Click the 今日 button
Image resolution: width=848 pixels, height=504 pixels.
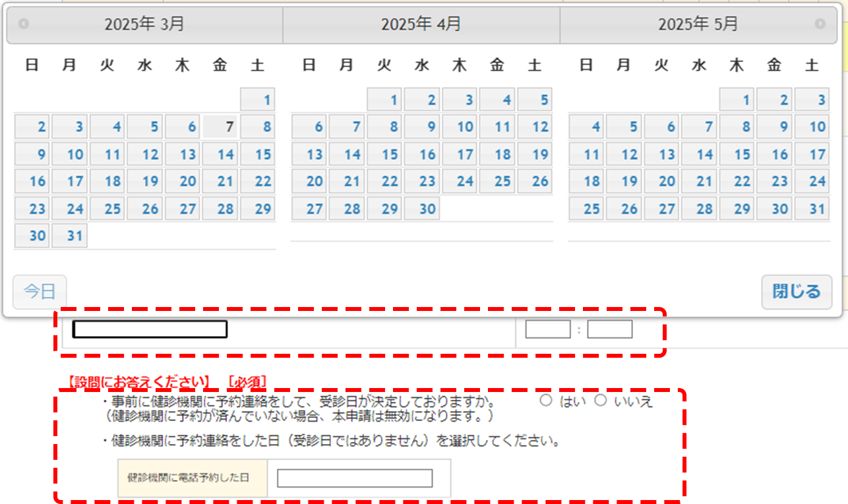tap(40, 292)
